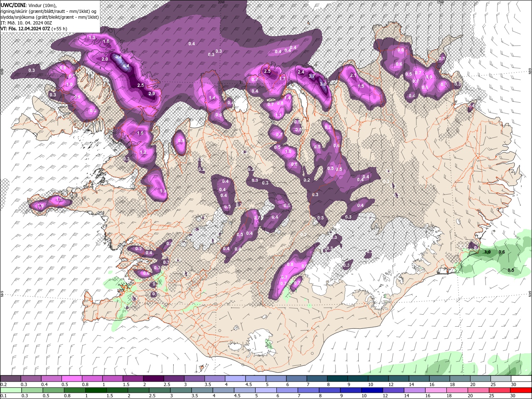Click the '15W' longitude label at the top

coord(441,2)
